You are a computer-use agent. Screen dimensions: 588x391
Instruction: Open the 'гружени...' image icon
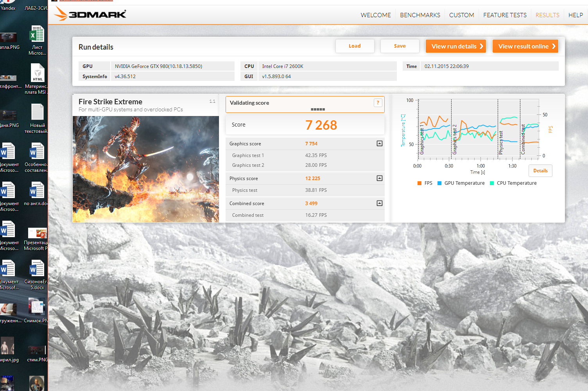(9, 313)
